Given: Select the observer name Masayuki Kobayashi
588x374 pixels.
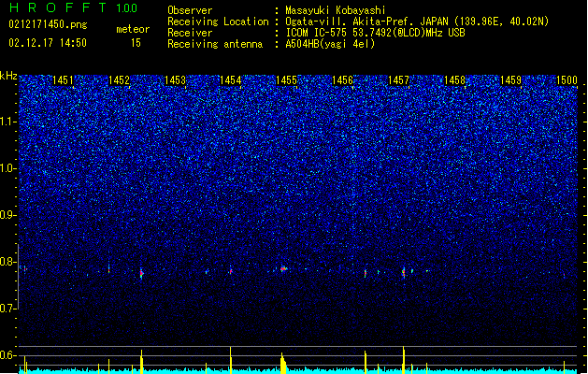Looking at the screenshot, I should point(336,10).
